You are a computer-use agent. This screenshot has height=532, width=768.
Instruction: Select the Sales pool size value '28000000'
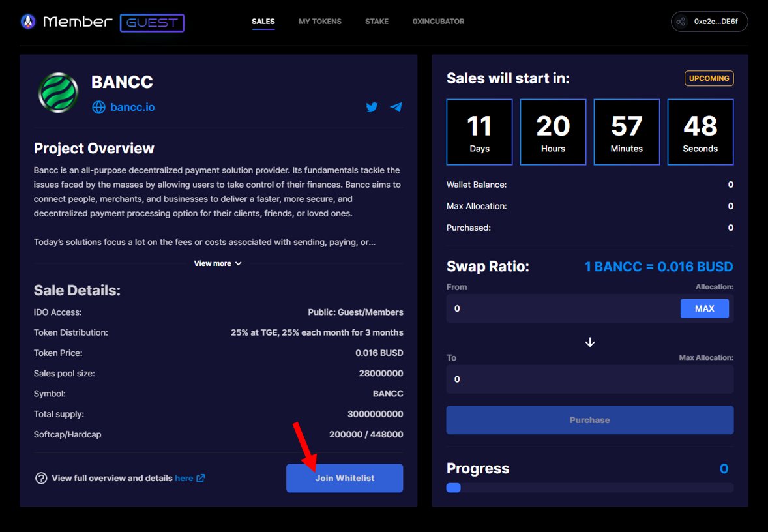pos(381,374)
